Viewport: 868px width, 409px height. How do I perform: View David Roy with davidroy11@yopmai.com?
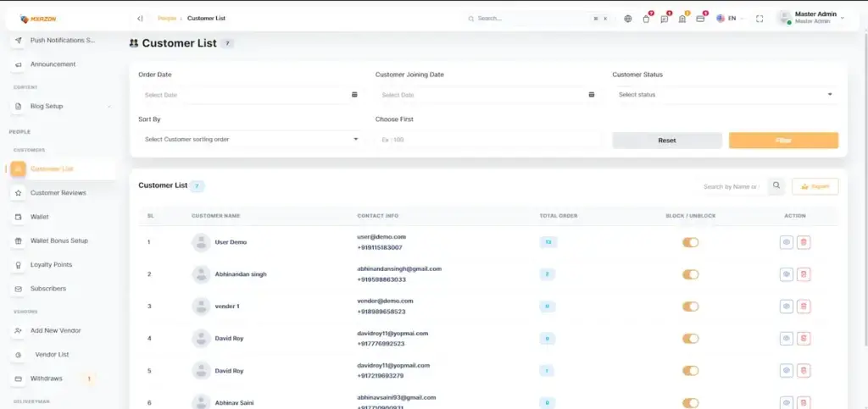pyautogui.click(x=786, y=338)
